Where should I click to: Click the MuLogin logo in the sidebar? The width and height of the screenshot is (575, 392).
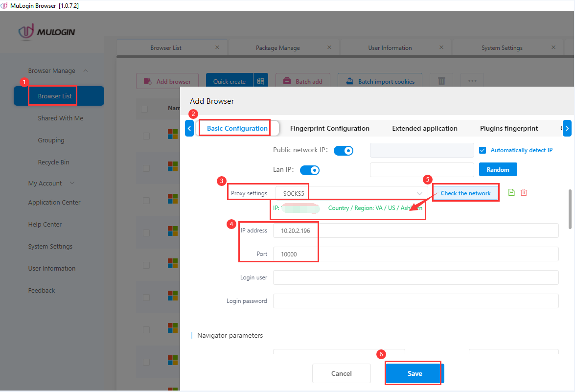click(47, 32)
